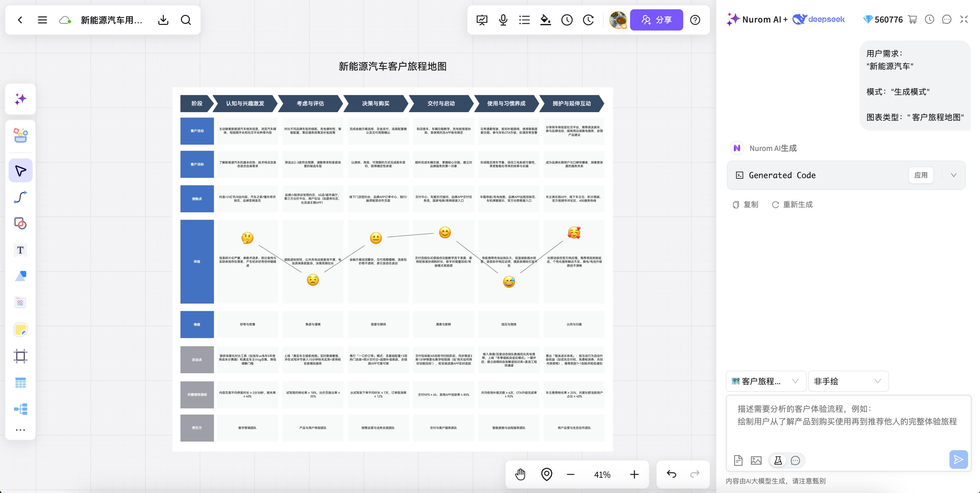Undo the last action

click(x=672, y=474)
